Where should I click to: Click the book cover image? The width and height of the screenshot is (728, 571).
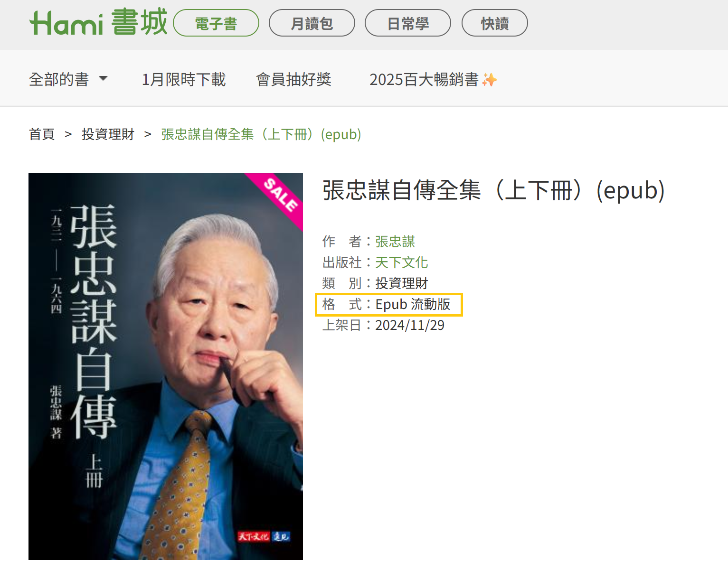point(166,366)
